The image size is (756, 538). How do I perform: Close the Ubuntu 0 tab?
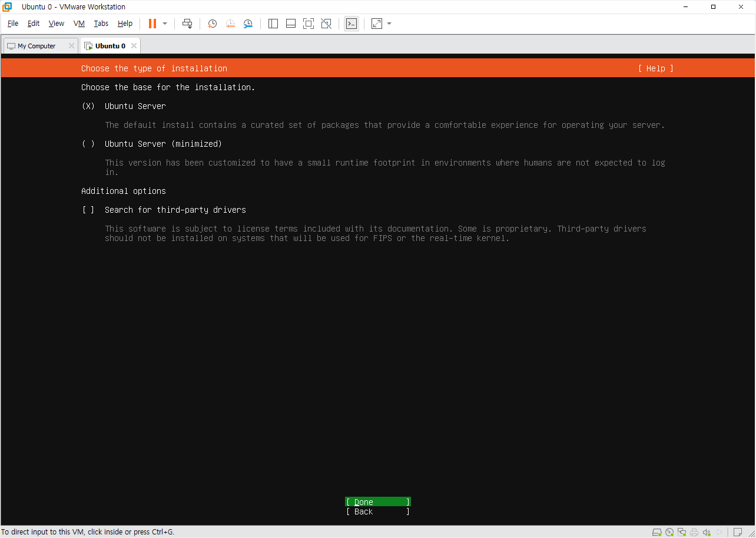click(x=134, y=46)
